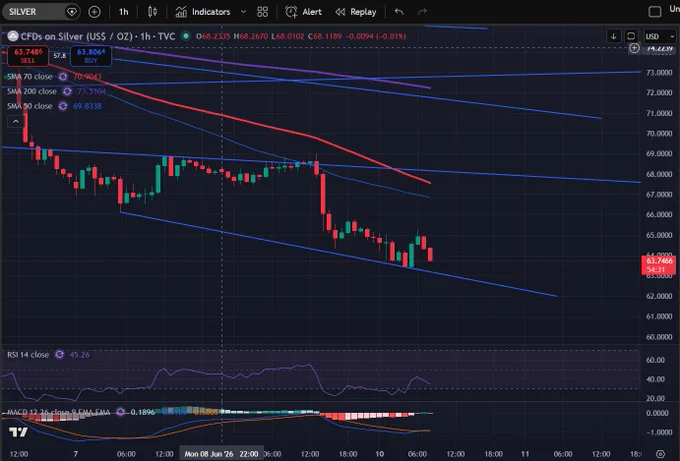Click the RSI axis 40.00 label
This screenshot has height=461, width=680.
(655, 379)
